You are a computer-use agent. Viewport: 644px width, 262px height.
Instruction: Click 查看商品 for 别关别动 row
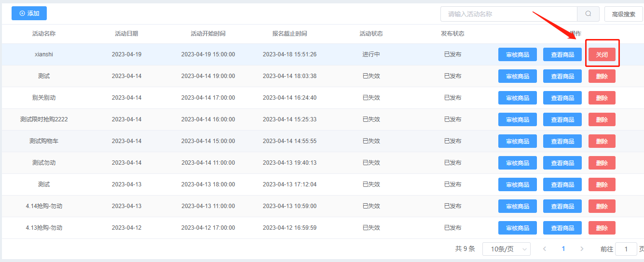point(562,98)
